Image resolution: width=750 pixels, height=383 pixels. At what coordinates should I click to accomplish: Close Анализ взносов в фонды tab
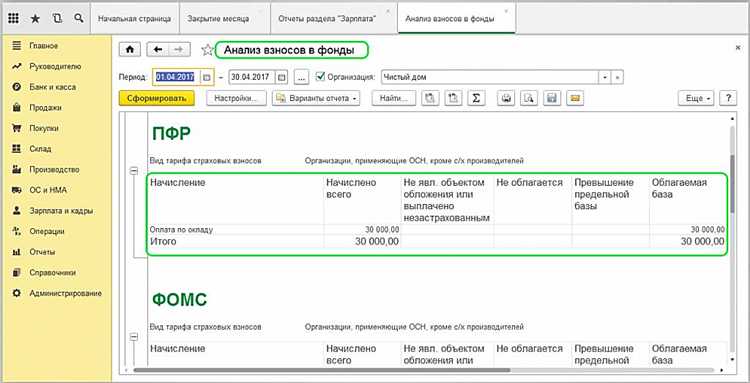(507, 11)
